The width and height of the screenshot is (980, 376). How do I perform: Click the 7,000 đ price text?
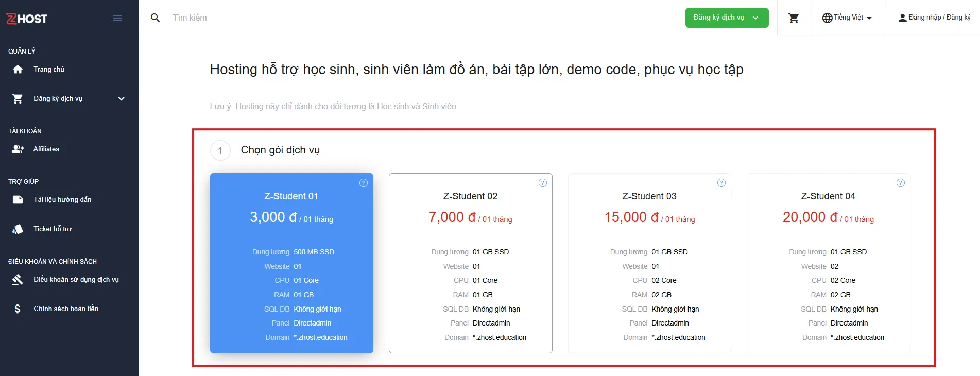(x=452, y=217)
